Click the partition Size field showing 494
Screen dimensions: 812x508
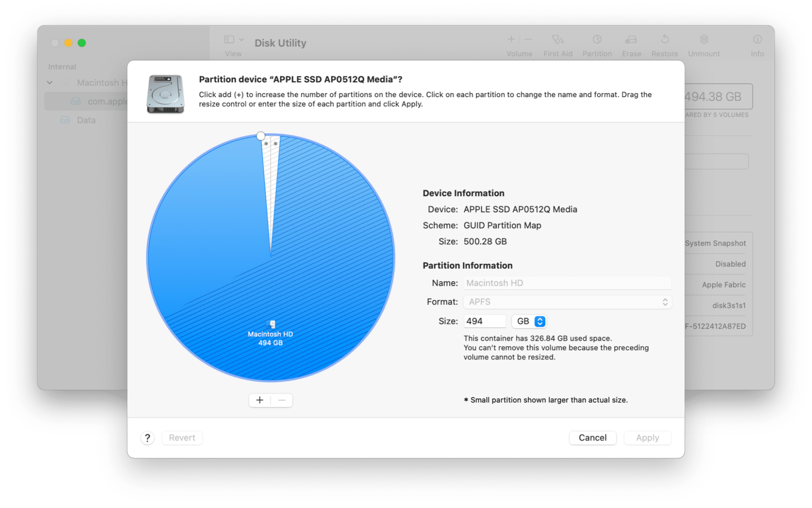tap(485, 321)
